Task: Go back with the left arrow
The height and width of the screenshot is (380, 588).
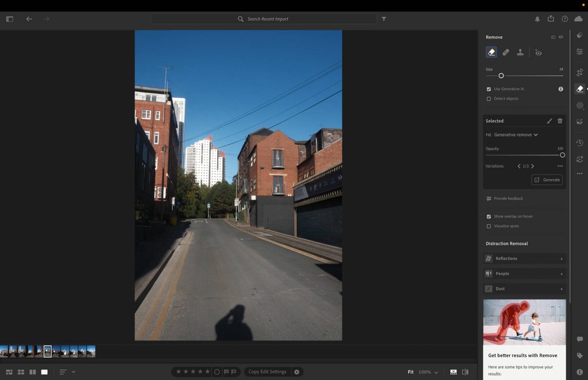Action: coord(29,19)
